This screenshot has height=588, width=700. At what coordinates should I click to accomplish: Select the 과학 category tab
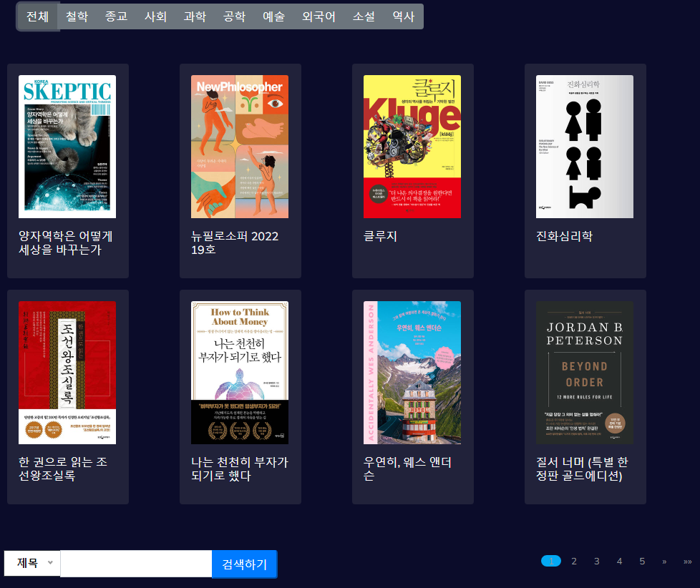(195, 16)
